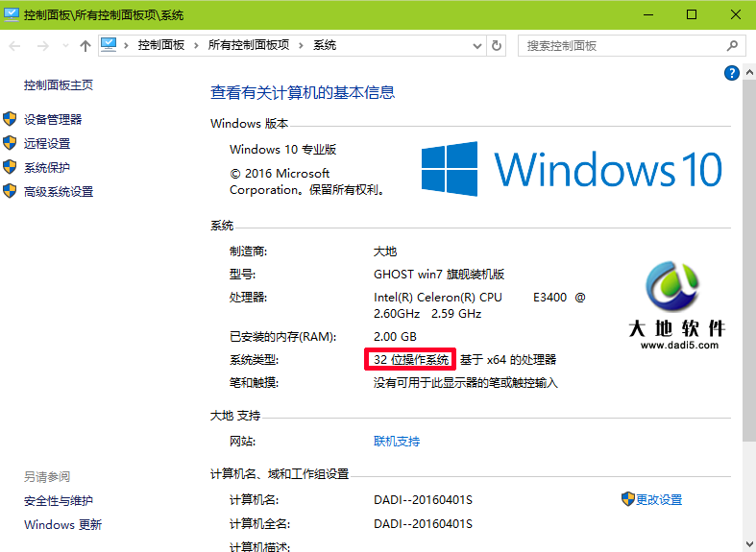This screenshot has width=756, height=552.
Task: Click the 没有可用于此显示器的笔或触控输入 text
Action: pyautogui.click(x=466, y=383)
